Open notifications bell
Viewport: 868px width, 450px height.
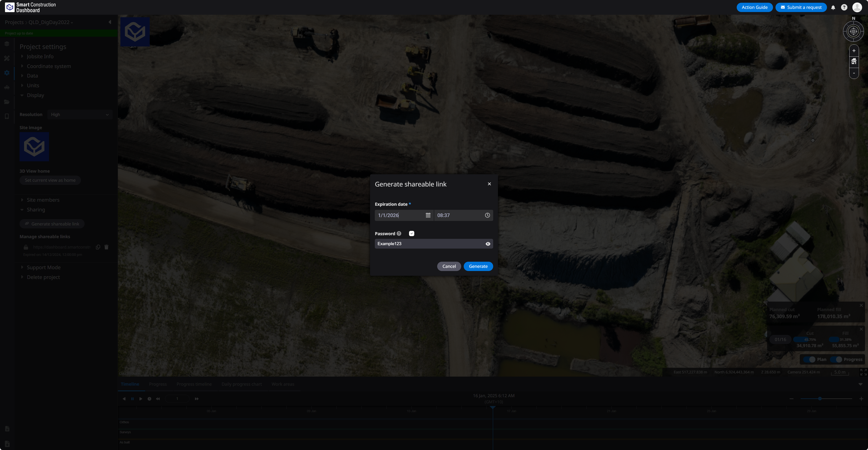tap(833, 7)
